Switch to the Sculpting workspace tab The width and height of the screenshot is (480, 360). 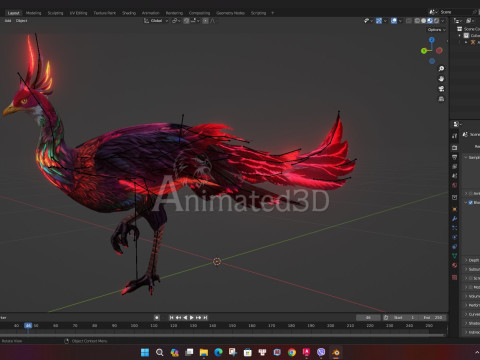click(55, 13)
